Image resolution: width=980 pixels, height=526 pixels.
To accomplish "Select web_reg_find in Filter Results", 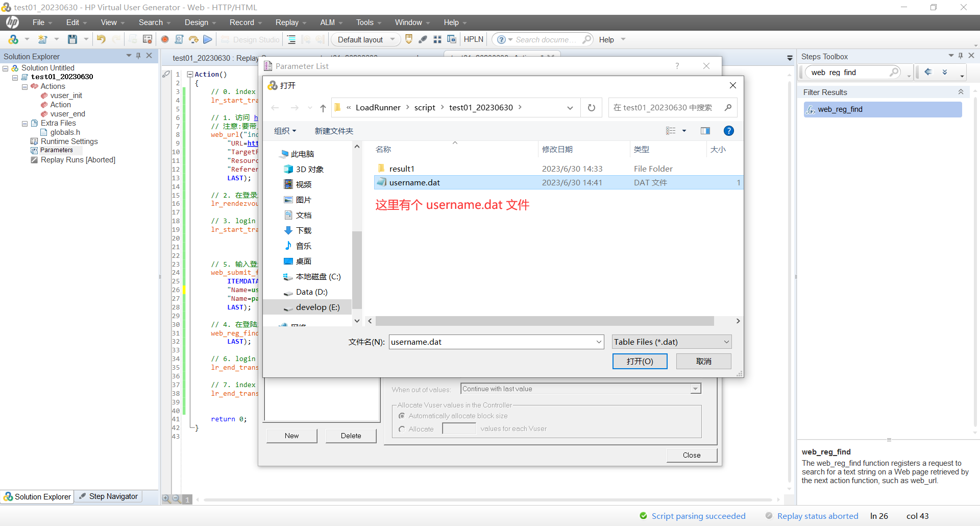I will 883,109.
